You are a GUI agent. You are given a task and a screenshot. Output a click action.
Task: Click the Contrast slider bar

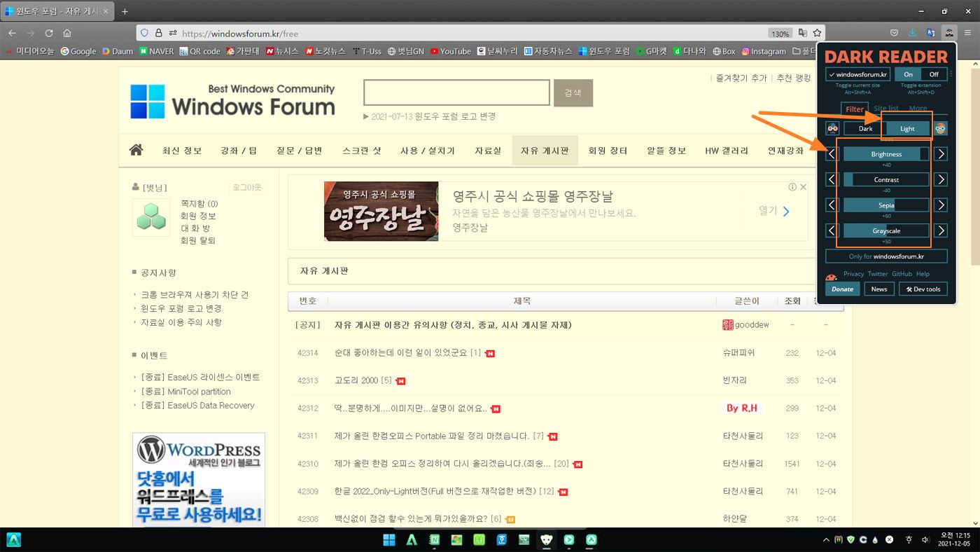click(886, 180)
